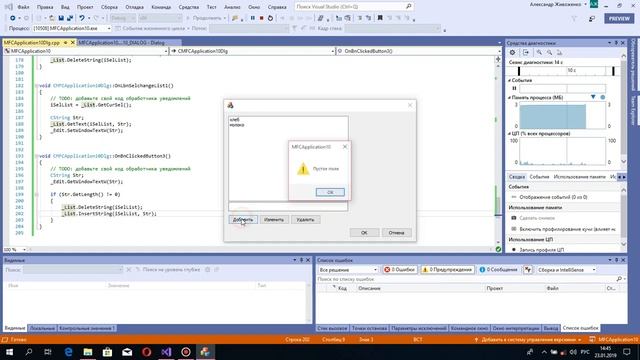Open File Explorer from the taskbar

tap(88, 352)
